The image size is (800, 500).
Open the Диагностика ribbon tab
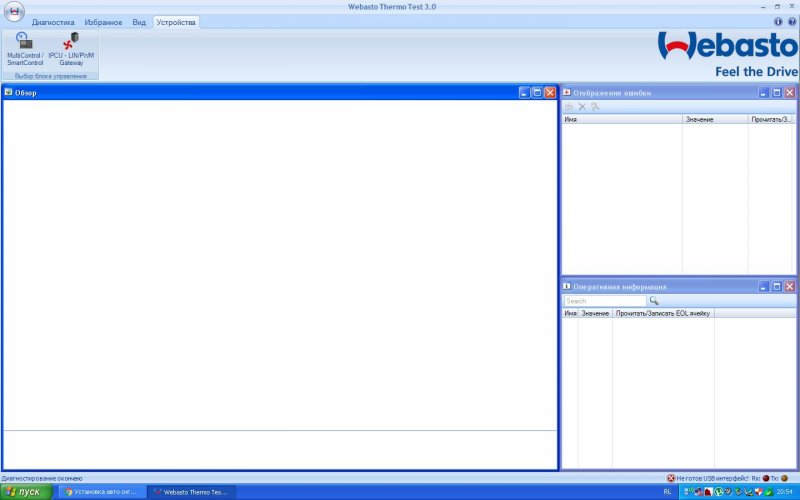[x=53, y=22]
